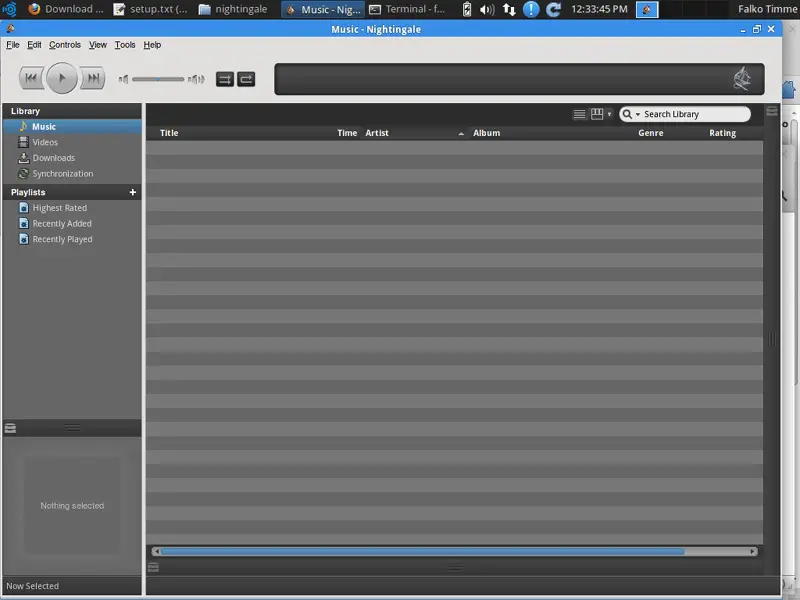Click the Recently Added smart playlist icon
The image size is (800, 600).
tap(23, 223)
